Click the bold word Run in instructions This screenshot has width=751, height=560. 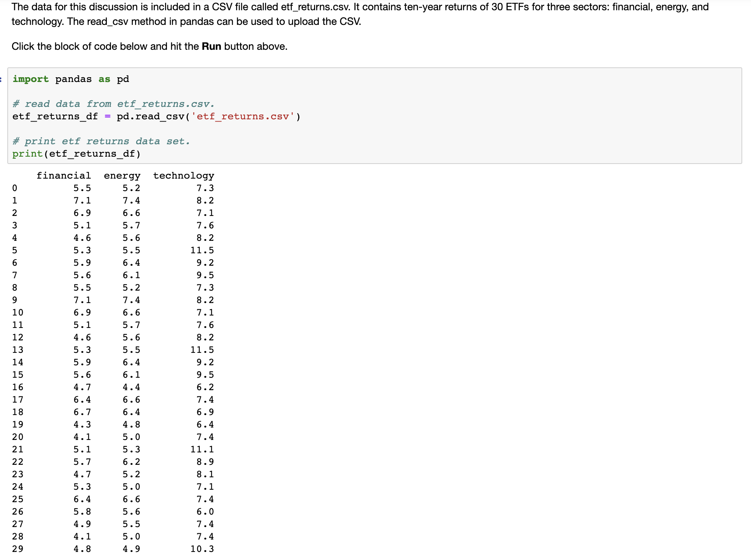(x=211, y=46)
